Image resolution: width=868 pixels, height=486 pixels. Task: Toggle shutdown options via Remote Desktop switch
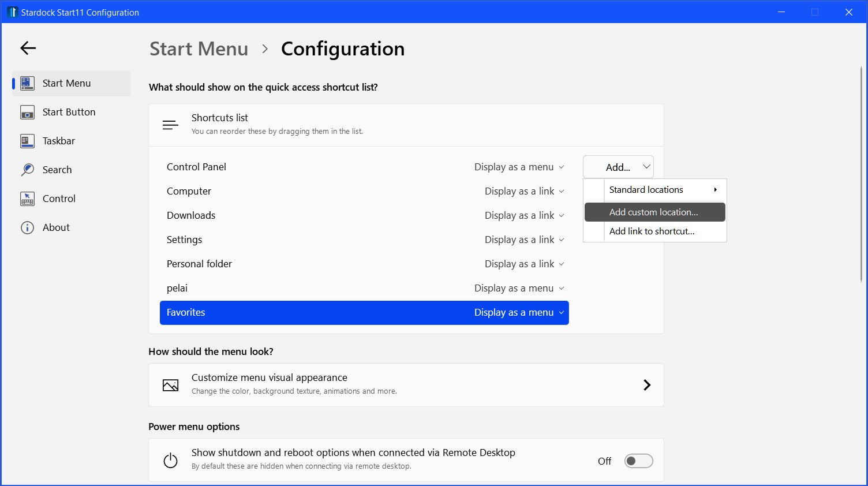tap(638, 461)
